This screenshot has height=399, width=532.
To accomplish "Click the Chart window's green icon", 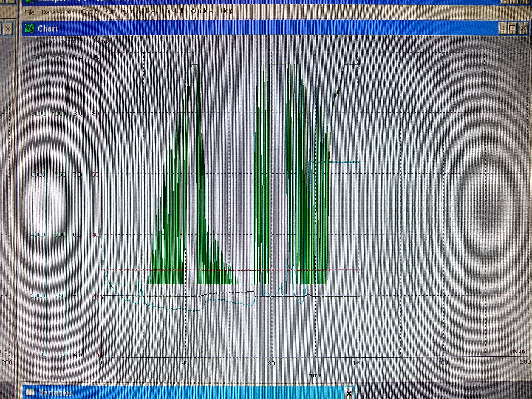I will tap(30, 29).
